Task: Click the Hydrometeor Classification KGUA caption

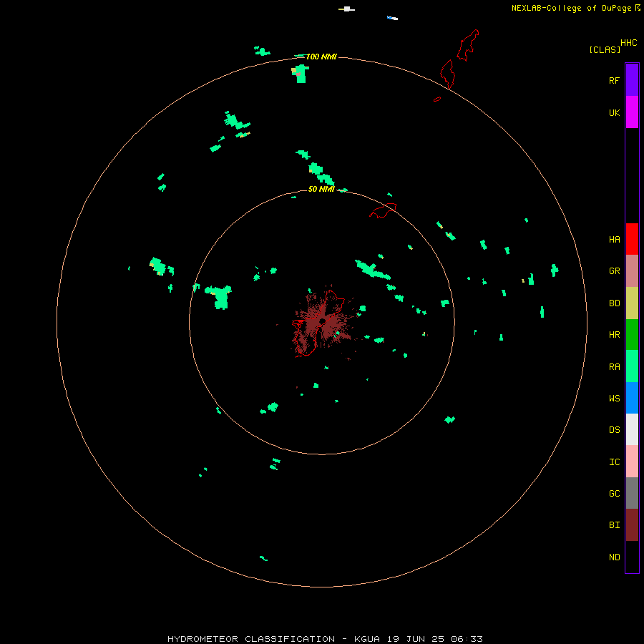Action: [x=325, y=639]
